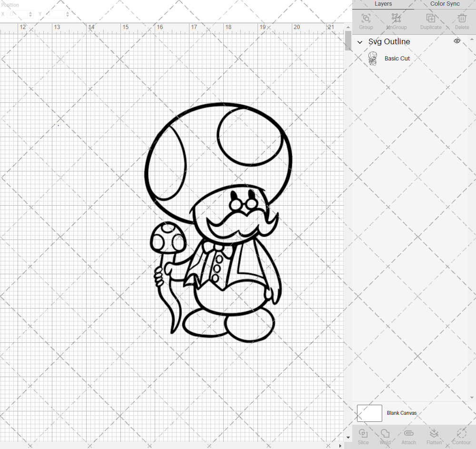Screen dimensions: 476x449
Task: Select the Group tool
Action: click(366, 20)
